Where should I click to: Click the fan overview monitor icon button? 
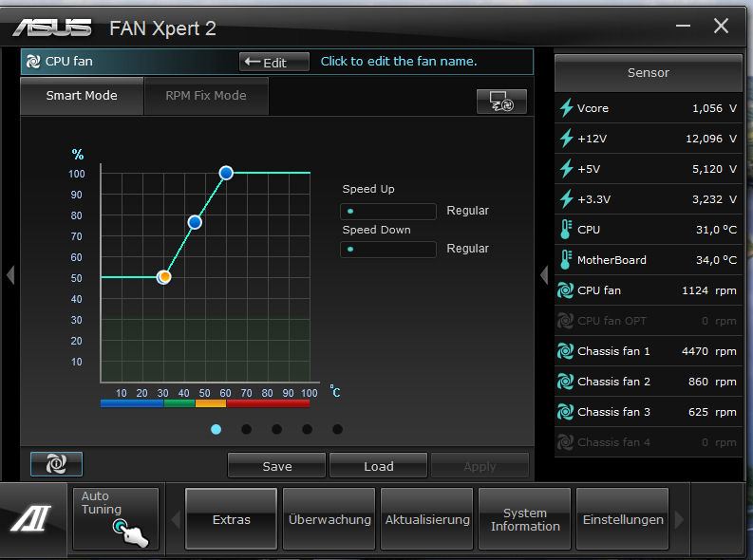(501, 102)
